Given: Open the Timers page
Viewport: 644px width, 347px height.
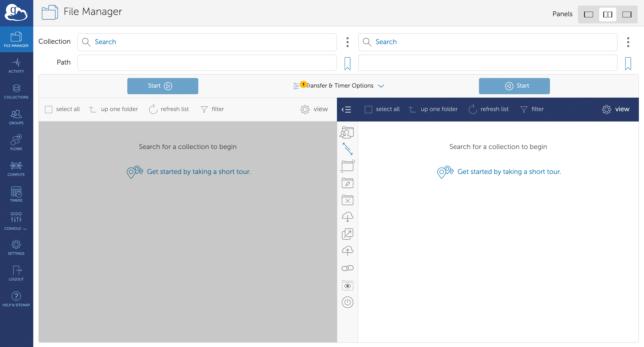Looking at the screenshot, I should 16,195.
